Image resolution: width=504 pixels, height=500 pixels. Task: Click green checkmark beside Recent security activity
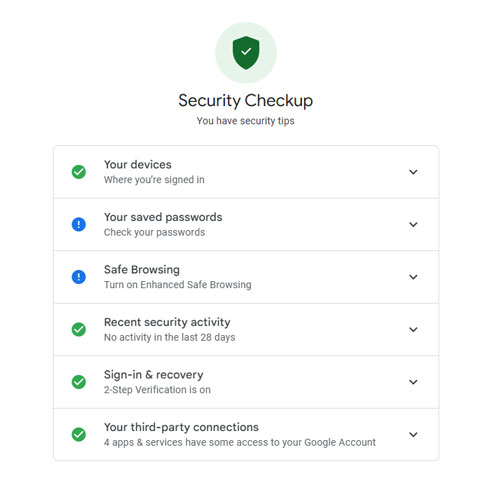79,329
